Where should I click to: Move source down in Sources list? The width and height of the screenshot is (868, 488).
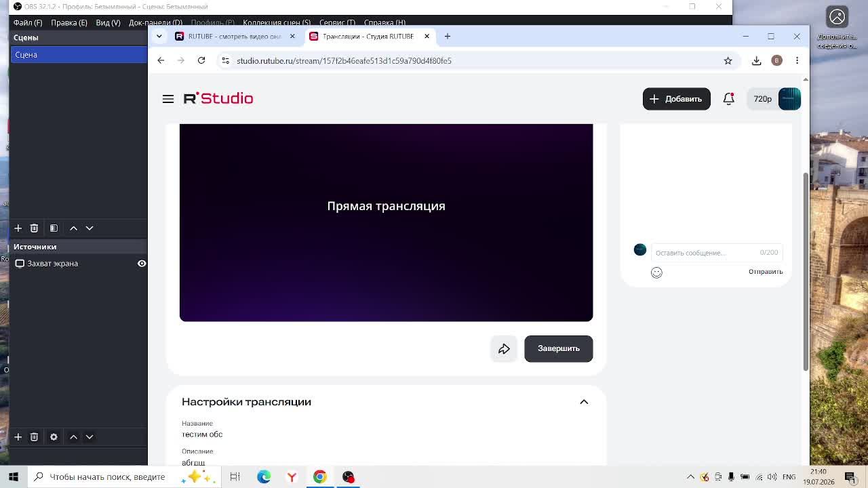point(90,437)
